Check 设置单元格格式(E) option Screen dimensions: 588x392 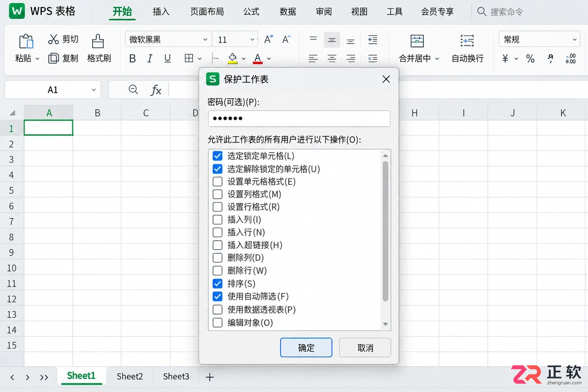pos(218,181)
